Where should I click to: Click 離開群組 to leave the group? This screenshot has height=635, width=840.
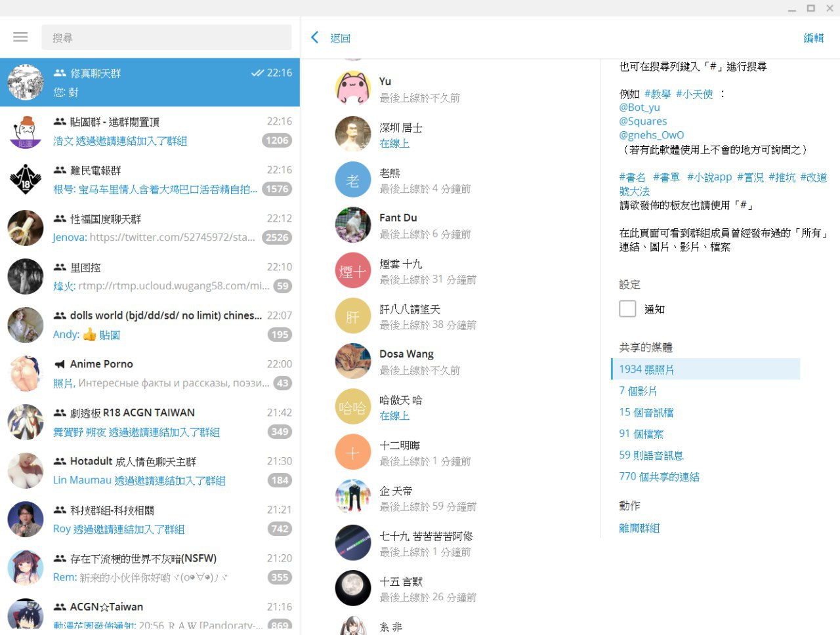(639, 528)
